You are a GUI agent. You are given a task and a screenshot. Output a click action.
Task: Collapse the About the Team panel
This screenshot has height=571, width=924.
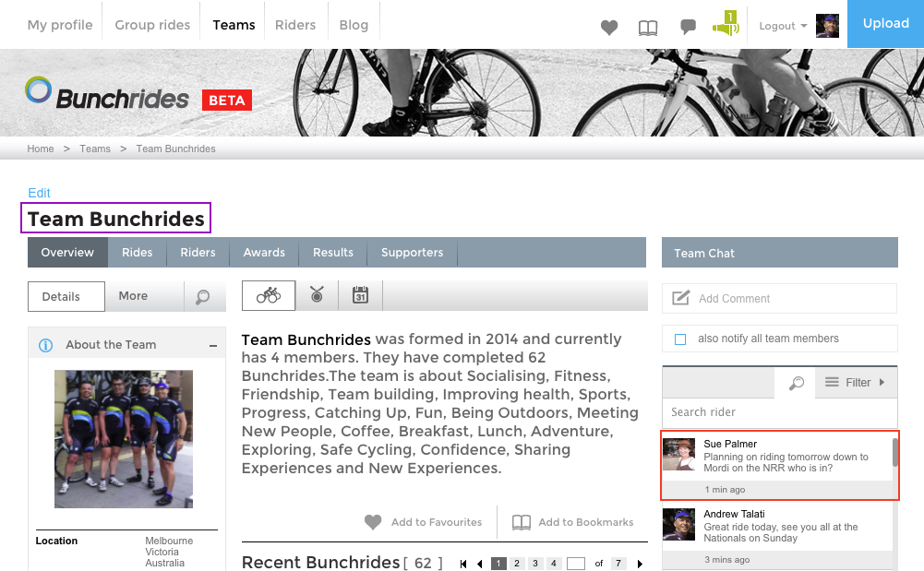point(213,345)
